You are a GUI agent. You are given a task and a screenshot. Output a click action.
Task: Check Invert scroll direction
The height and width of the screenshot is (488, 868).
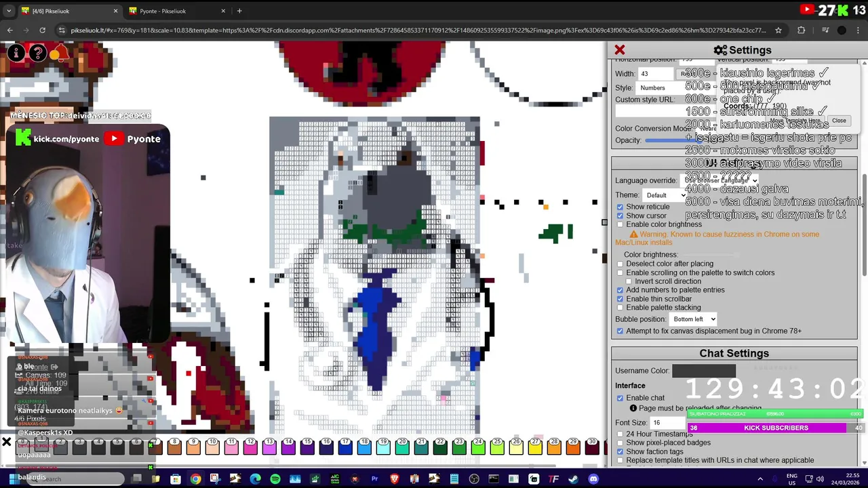click(x=629, y=281)
